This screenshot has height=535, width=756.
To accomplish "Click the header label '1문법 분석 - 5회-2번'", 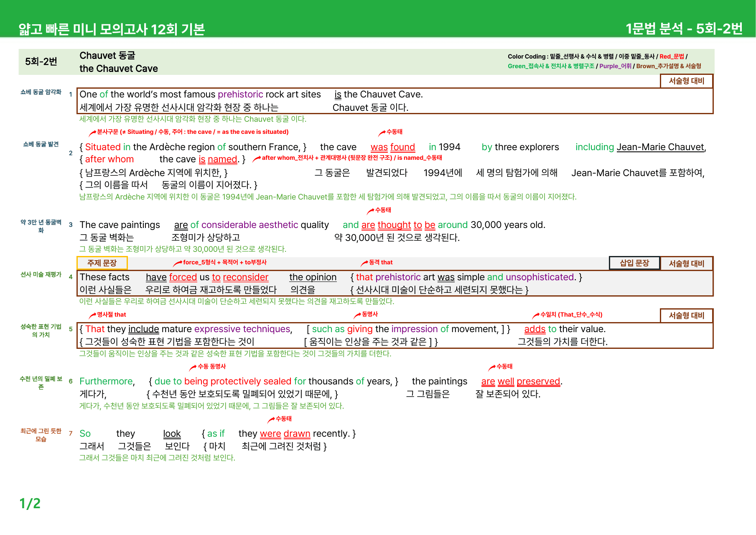I will [684, 28].
